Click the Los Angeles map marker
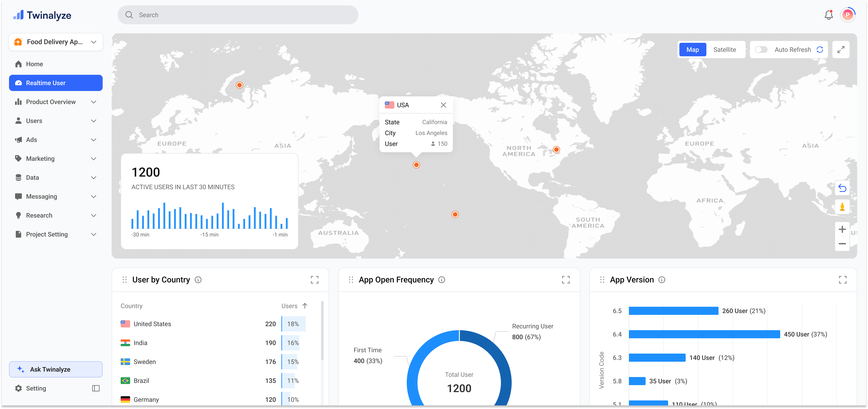The width and height of the screenshot is (868, 409). point(416,165)
